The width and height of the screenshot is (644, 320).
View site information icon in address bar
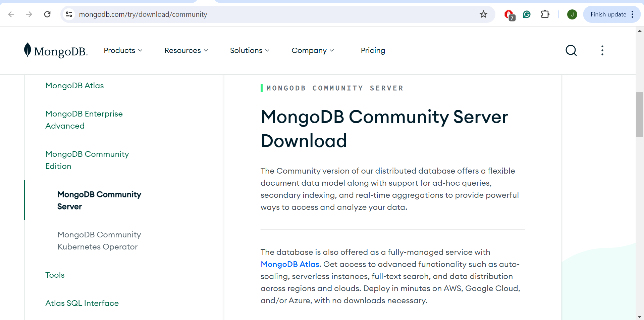[x=69, y=14]
